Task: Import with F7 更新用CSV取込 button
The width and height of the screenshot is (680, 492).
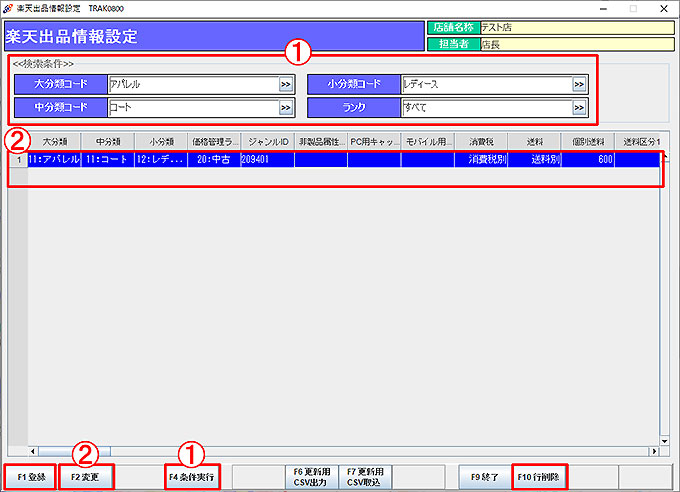Action: [365, 477]
